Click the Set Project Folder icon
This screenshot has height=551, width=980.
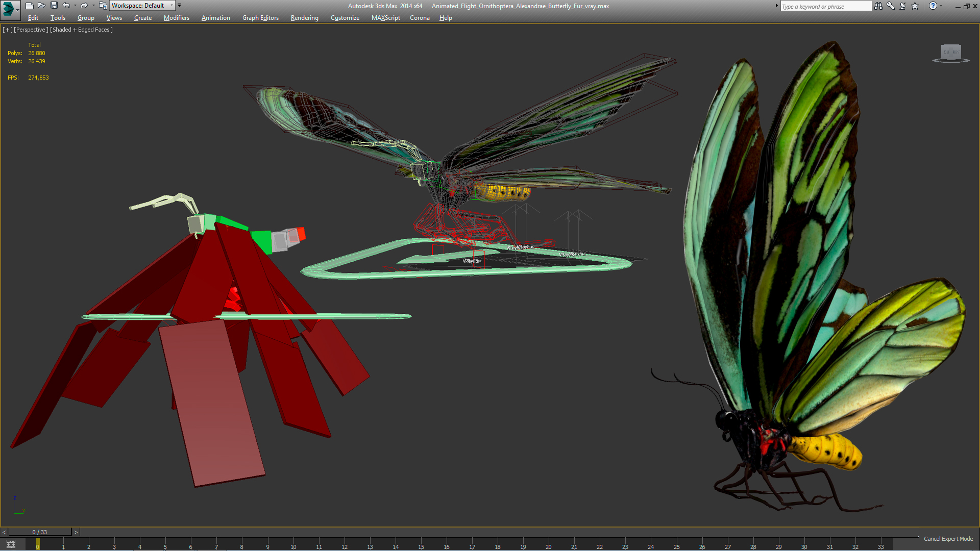[103, 6]
